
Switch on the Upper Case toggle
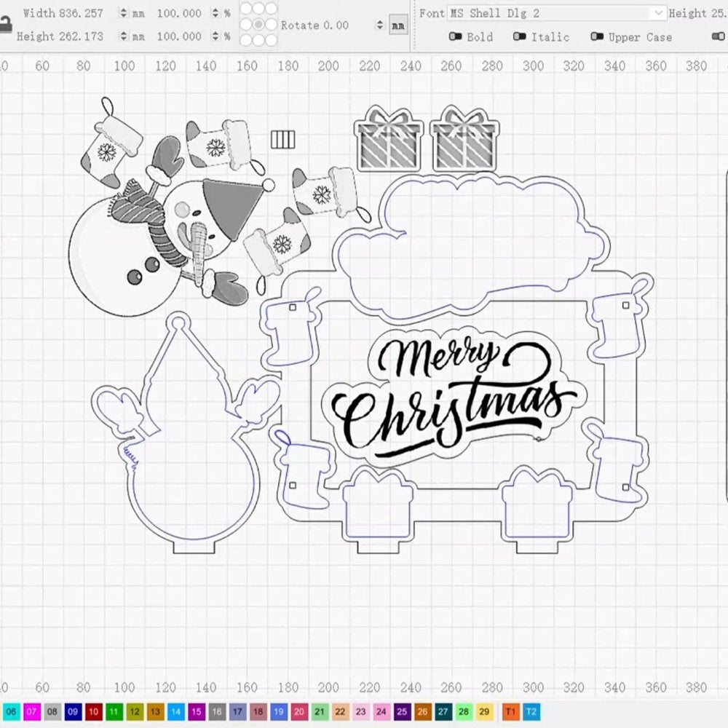click(x=597, y=37)
